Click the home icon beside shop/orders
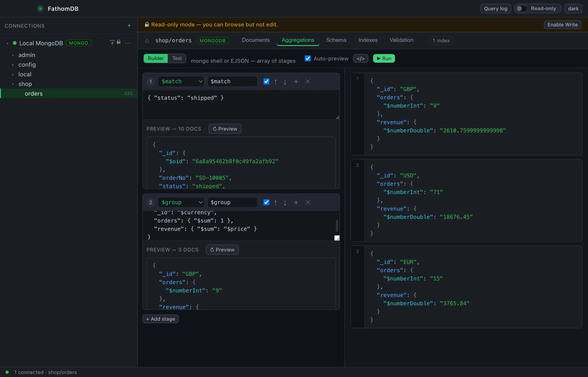The height and width of the screenshot is (377, 588). (x=147, y=41)
